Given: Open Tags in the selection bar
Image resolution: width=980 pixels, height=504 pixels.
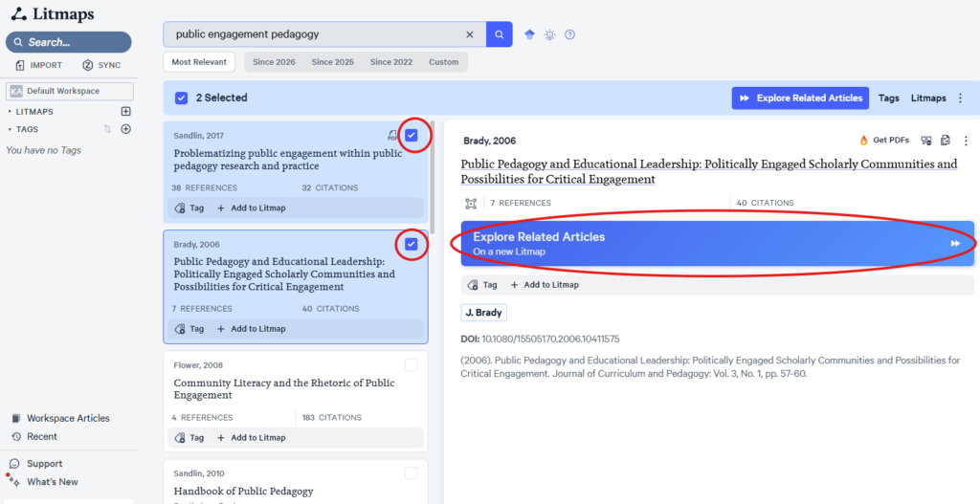Looking at the screenshot, I should 889,99.
